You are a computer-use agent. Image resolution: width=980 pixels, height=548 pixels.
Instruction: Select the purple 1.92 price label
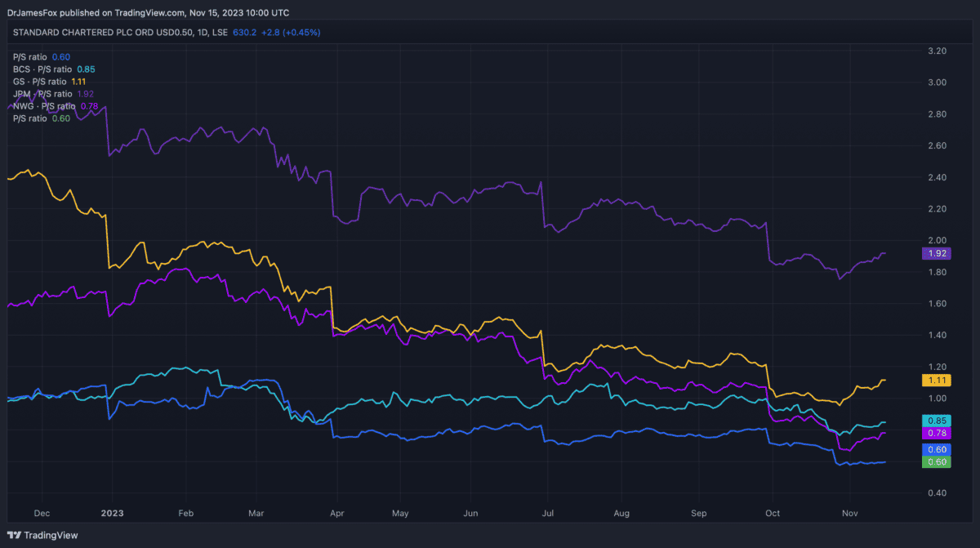click(937, 254)
